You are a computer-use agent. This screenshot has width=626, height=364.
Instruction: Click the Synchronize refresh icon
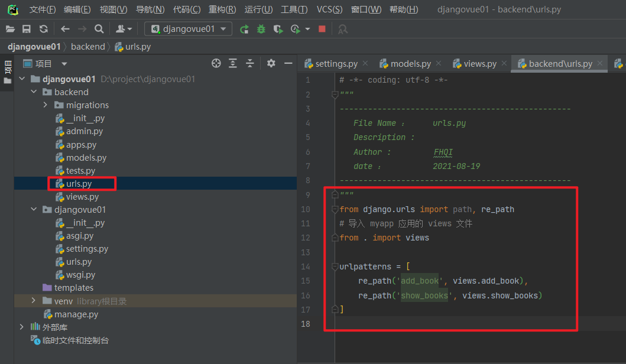(x=44, y=29)
